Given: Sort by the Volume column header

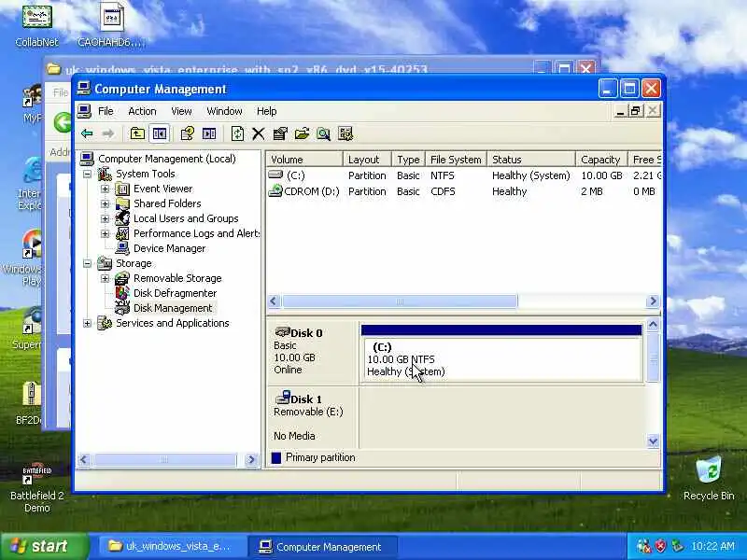Looking at the screenshot, I should tap(304, 159).
